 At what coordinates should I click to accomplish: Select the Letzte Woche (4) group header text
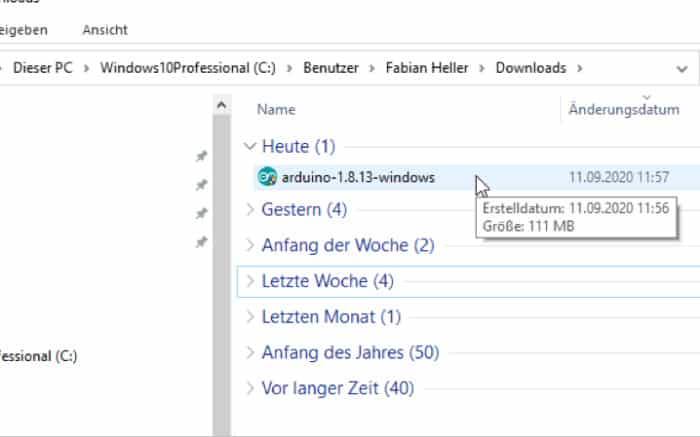tap(327, 281)
